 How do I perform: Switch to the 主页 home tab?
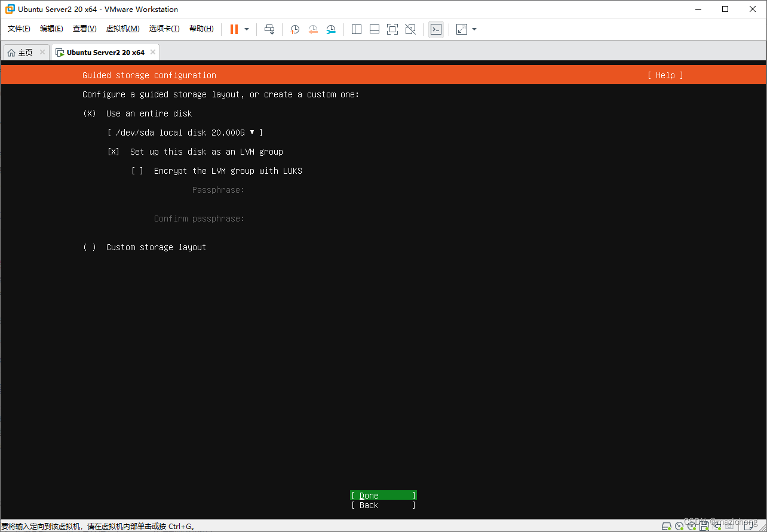pyautogui.click(x=25, y=53)
